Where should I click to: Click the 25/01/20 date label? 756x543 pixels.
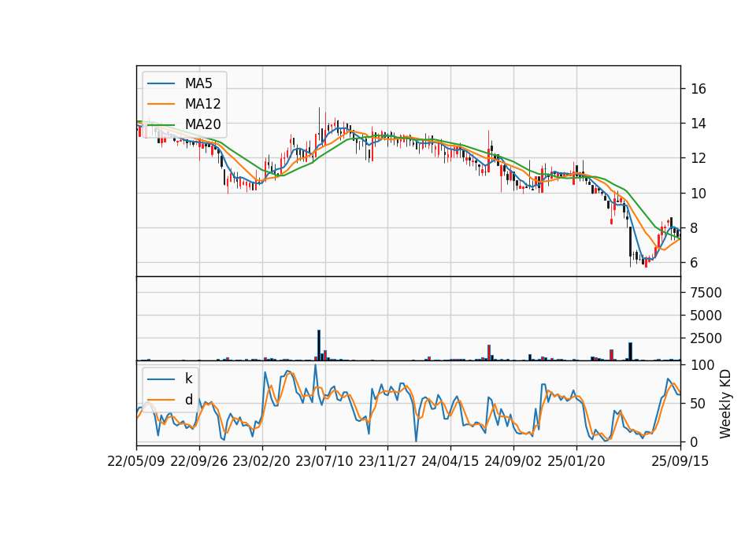[576, 461]
